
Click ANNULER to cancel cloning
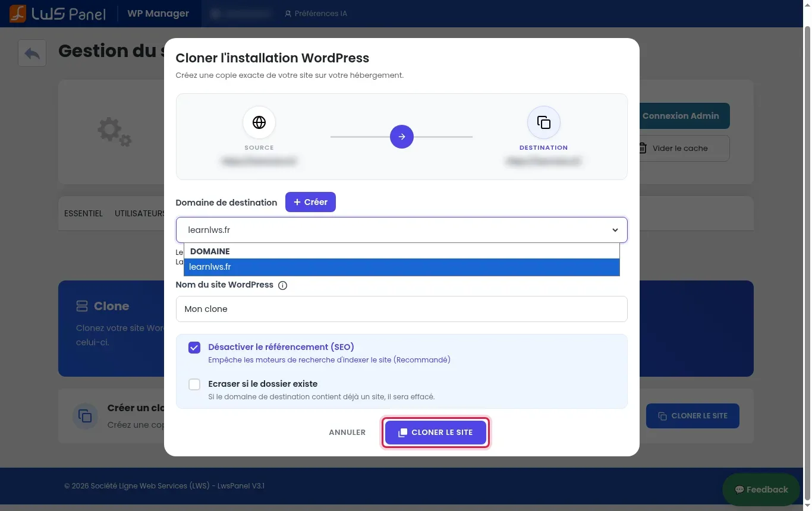[x=347, y=433]
